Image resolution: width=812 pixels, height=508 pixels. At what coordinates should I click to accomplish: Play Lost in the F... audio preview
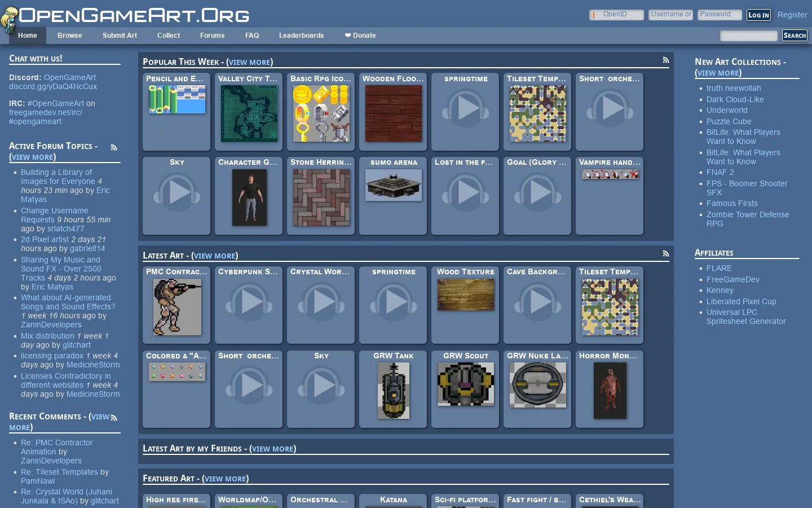tap(465, 191)
